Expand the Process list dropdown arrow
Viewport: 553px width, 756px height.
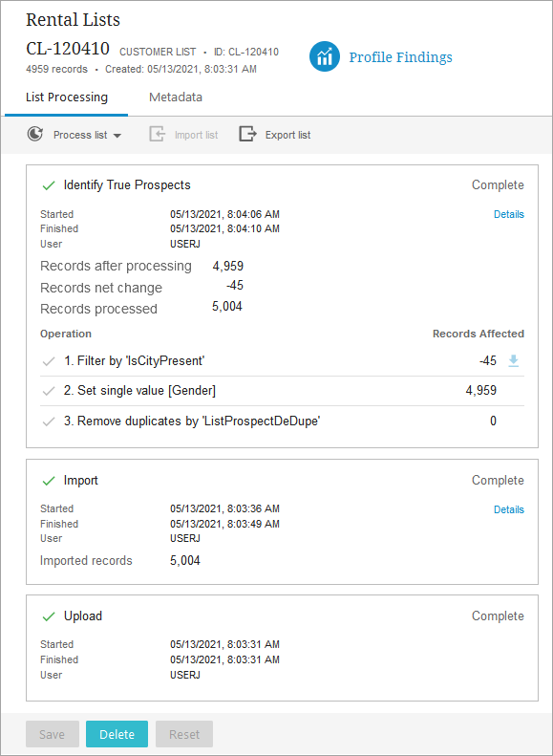(117, 137)
